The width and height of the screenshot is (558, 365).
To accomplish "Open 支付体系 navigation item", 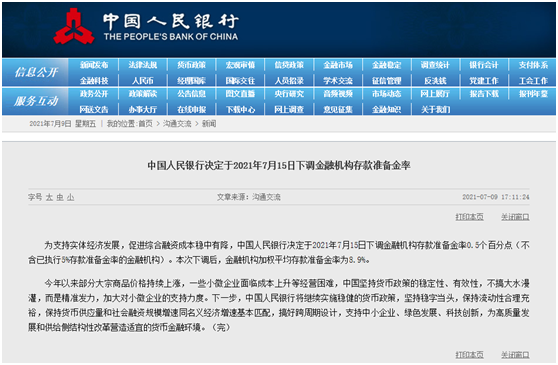I will point(533,65).
